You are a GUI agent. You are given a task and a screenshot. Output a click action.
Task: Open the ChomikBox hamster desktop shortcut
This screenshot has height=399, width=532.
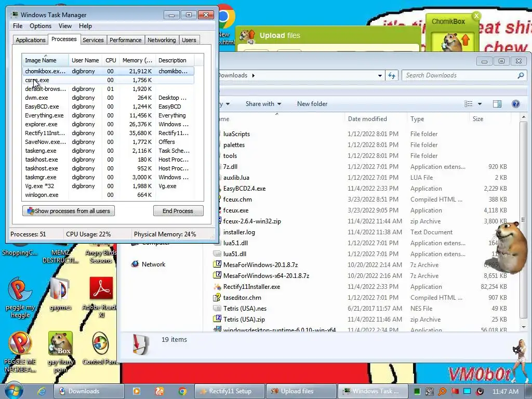[x=60, y=352]
